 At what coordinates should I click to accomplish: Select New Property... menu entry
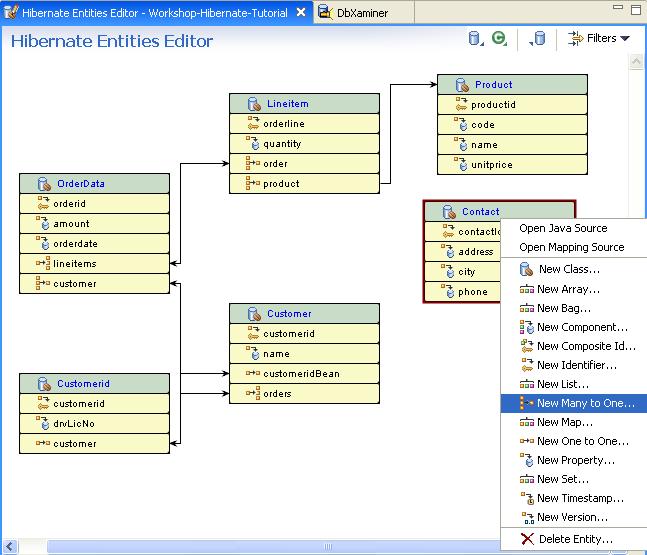[x=576, y=460]
